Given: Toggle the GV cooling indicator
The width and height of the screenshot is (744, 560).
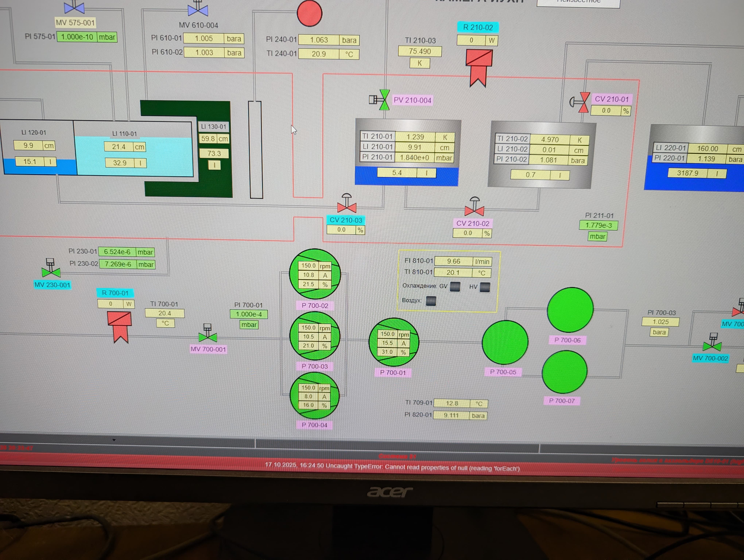Looking at the screenshot, I should pos(455,286).
